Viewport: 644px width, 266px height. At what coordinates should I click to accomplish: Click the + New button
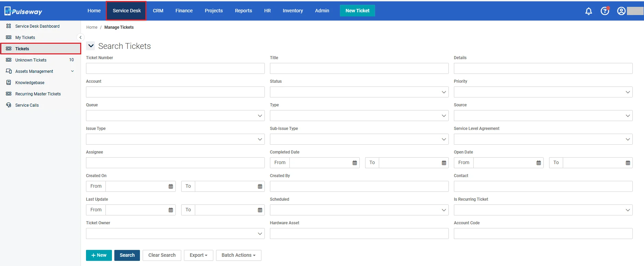point(99,255)
